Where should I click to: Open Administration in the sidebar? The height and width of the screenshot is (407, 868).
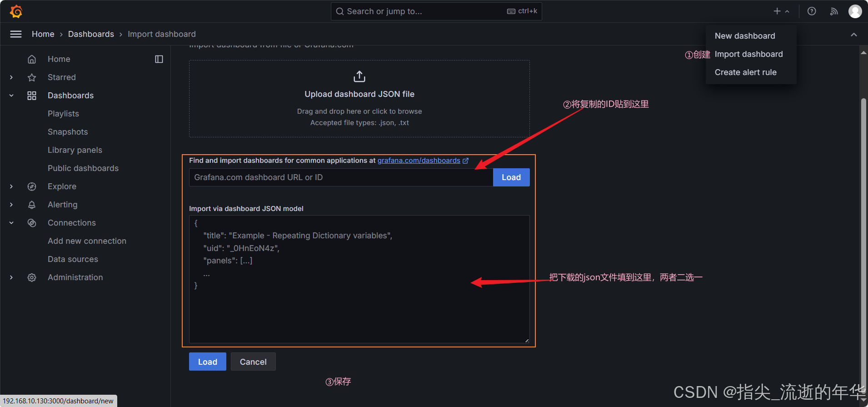[75, 277]
